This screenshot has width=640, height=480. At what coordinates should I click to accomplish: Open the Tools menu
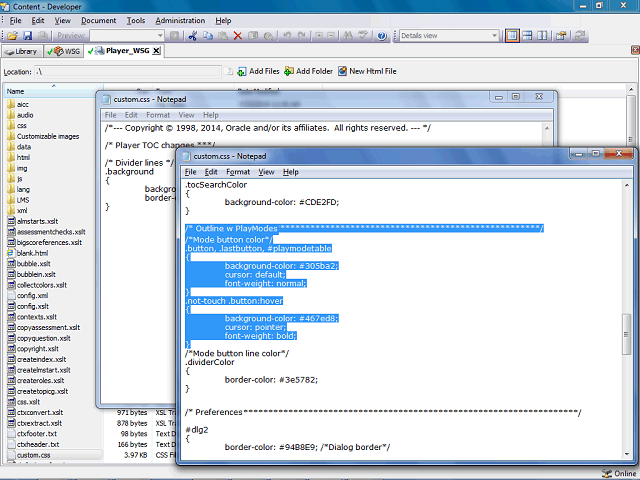[x=136, y=21]
